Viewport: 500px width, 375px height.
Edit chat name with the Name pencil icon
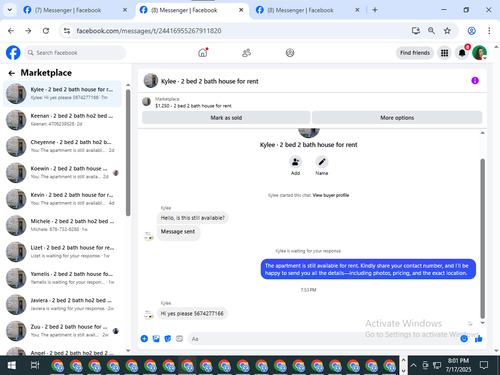click(x=322, y=162)
